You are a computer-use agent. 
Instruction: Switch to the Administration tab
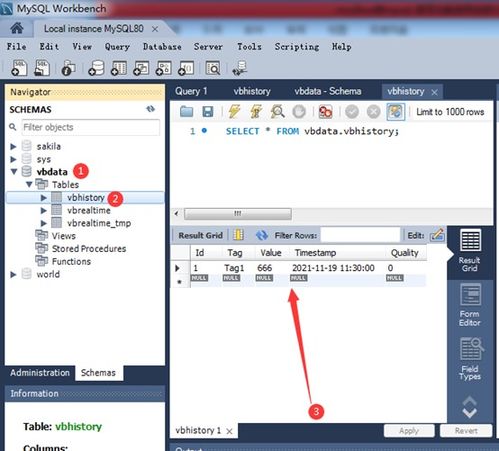coord(40,373)
